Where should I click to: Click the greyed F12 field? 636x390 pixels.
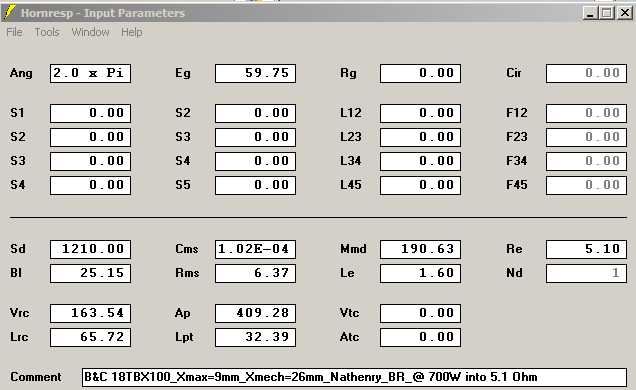[587, 113]
